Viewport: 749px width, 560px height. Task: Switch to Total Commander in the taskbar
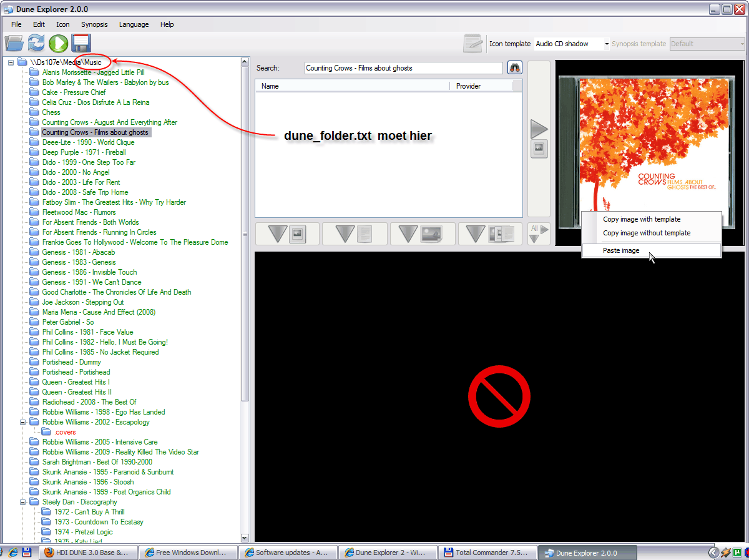click(488, 553)
